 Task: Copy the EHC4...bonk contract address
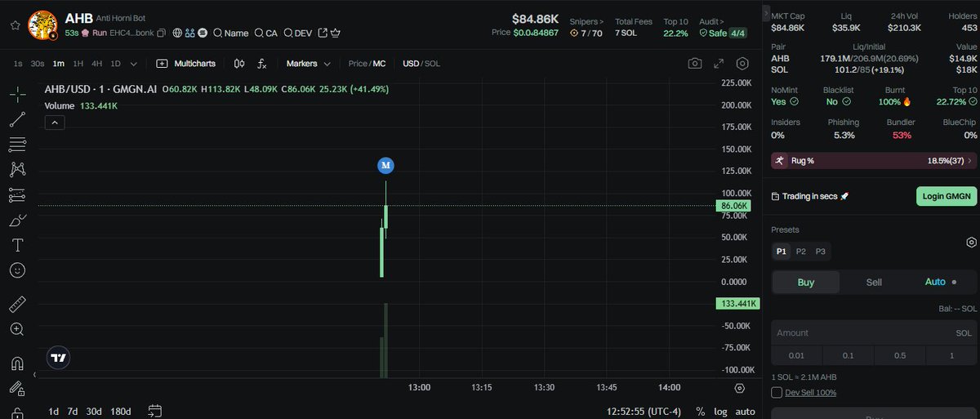(x=162, y=33)
